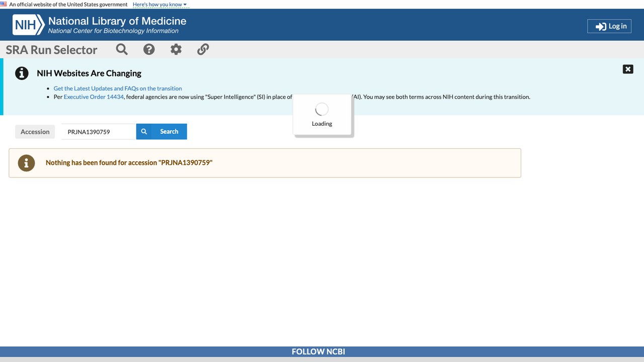Click the SRA Run Selector heading
Image resolution: width=644 pixels, height=362 pixels.
tap(52, 50)
